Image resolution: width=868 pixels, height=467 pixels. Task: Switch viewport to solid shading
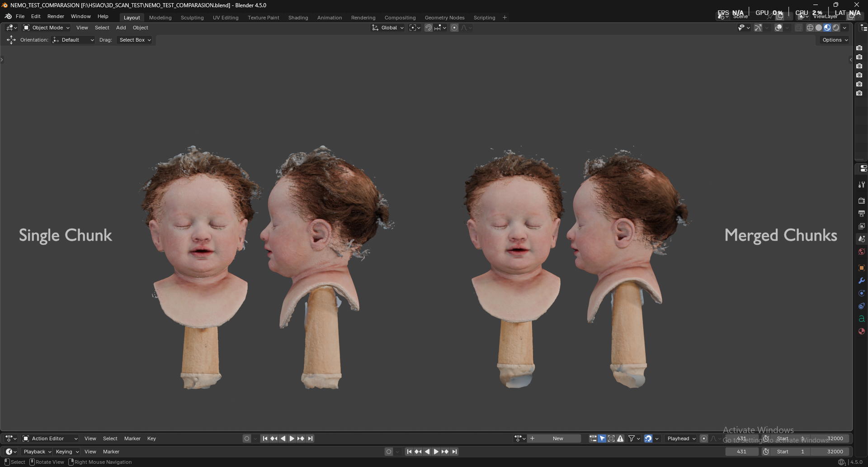(x=819, y=28)
